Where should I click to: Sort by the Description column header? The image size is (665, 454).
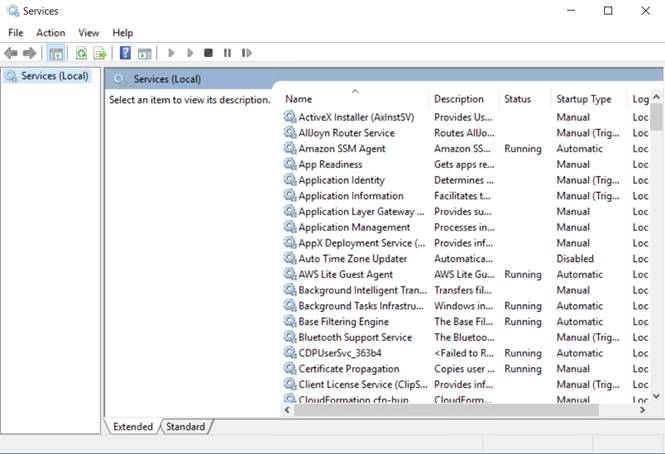pos(464,99)
